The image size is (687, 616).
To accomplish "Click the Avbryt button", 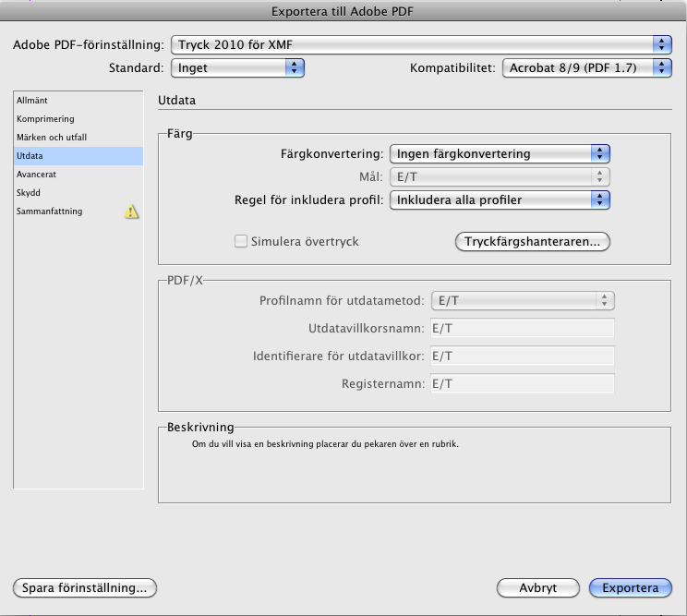I will [x=538, y=588].
